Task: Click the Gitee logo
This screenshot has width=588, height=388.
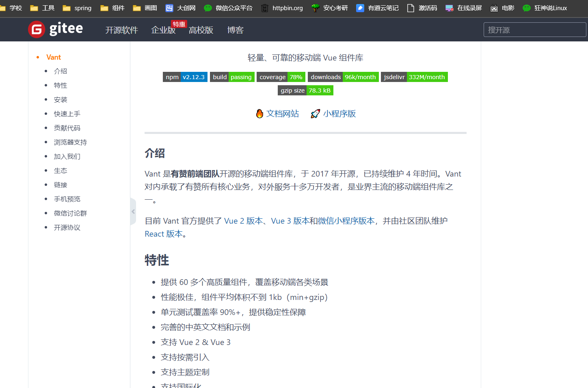Action: [x=56, y=29]
